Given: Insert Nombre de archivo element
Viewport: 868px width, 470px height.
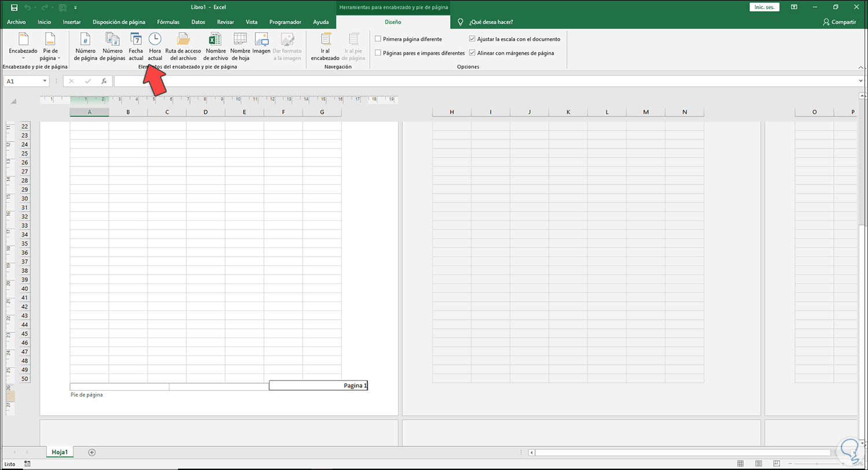Looking at the screenshot, I should [215, 47].
